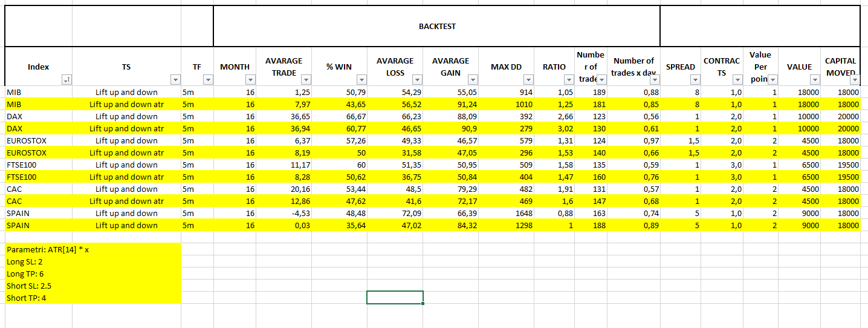This screenshot has width=868, height=328.
Task: Open the VALUE column filter dropdown
Action: pyautogui.click(x=815, y=80)
